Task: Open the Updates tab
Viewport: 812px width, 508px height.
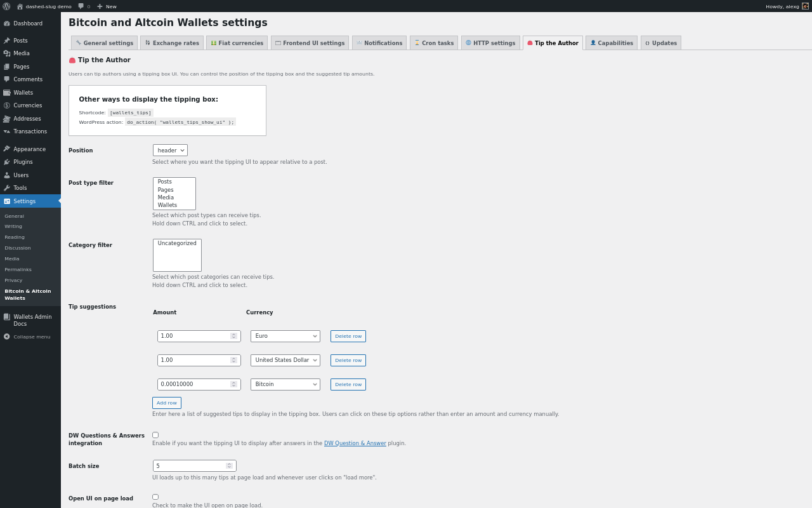Action: click(x=661, y=43)
